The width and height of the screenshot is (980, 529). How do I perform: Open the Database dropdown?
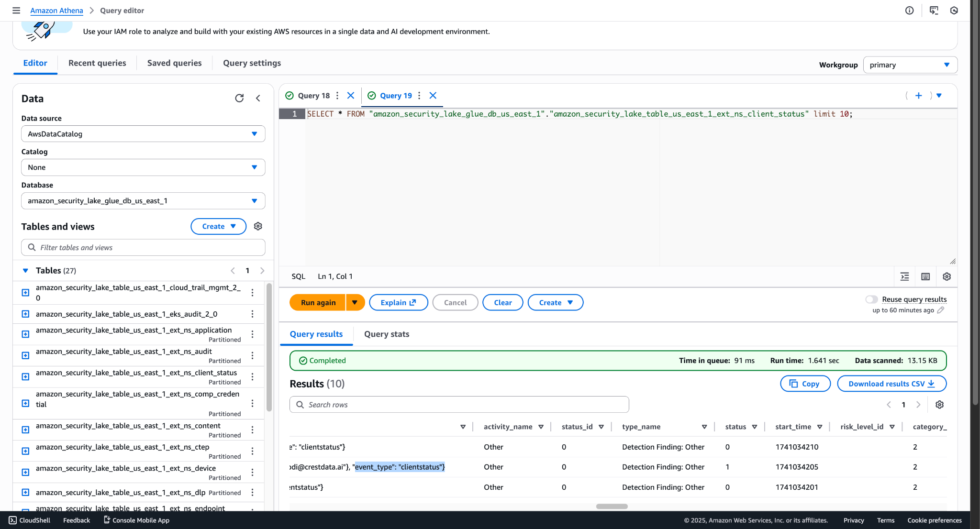click(143, 201)
